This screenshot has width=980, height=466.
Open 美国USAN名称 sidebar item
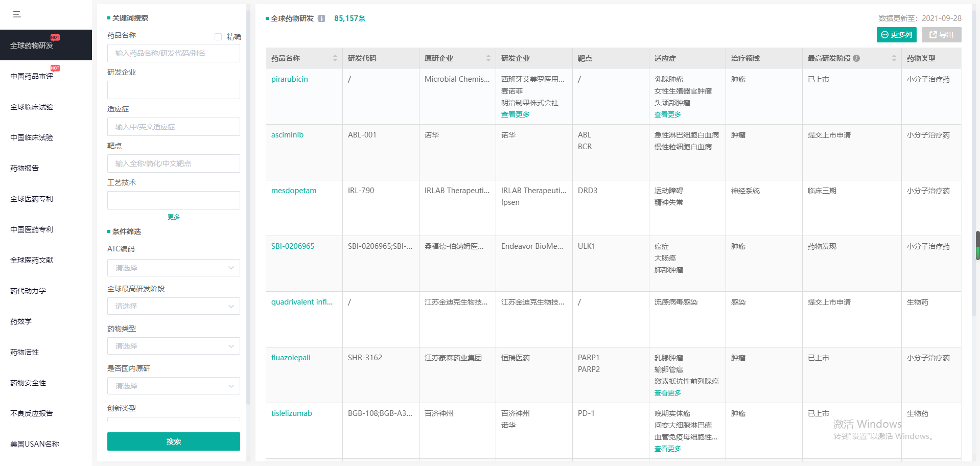pyautogui.click(x=46, y=444)
